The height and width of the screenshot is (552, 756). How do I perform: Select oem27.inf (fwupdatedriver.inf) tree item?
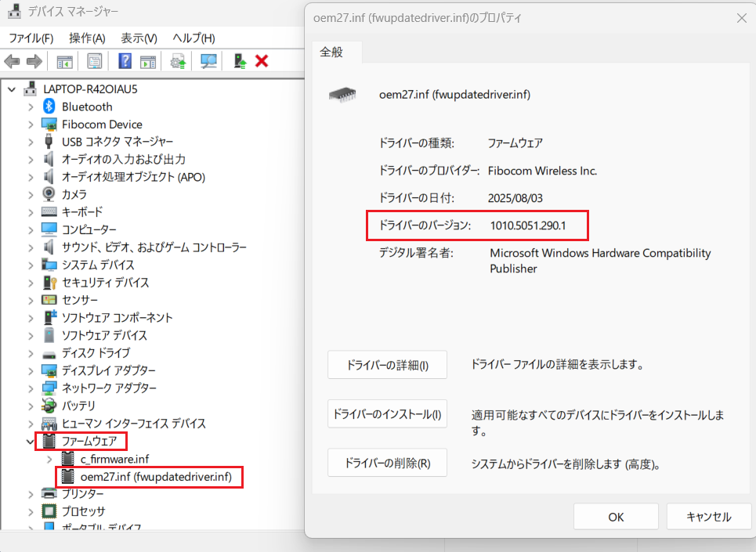(x=156, y=477)
